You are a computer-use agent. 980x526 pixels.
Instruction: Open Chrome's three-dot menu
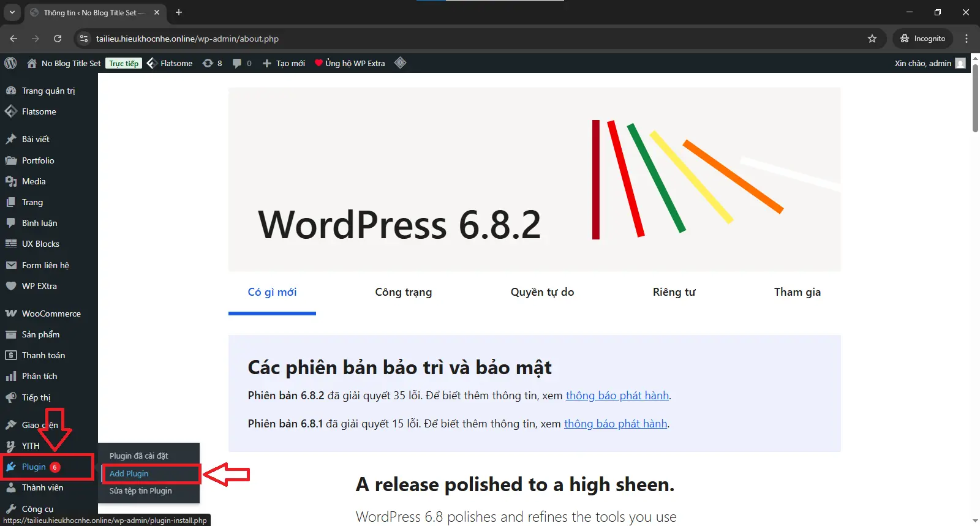(x=967, y=39)
